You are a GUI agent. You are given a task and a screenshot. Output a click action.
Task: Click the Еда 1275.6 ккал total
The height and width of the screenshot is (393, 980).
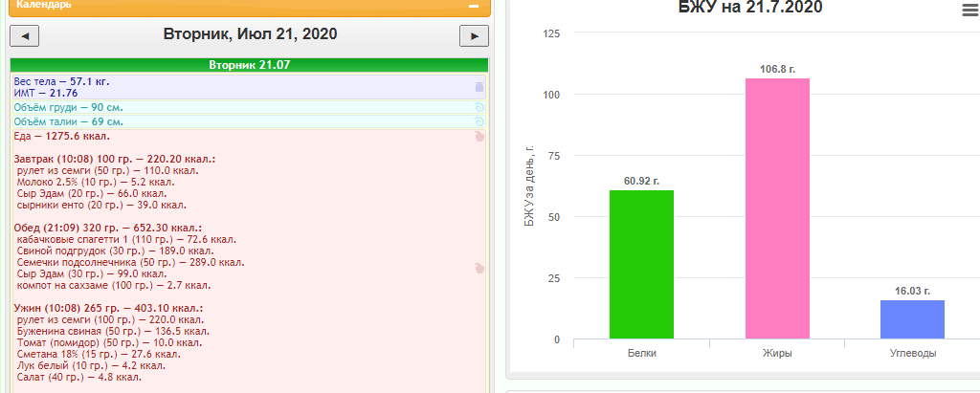62,136
